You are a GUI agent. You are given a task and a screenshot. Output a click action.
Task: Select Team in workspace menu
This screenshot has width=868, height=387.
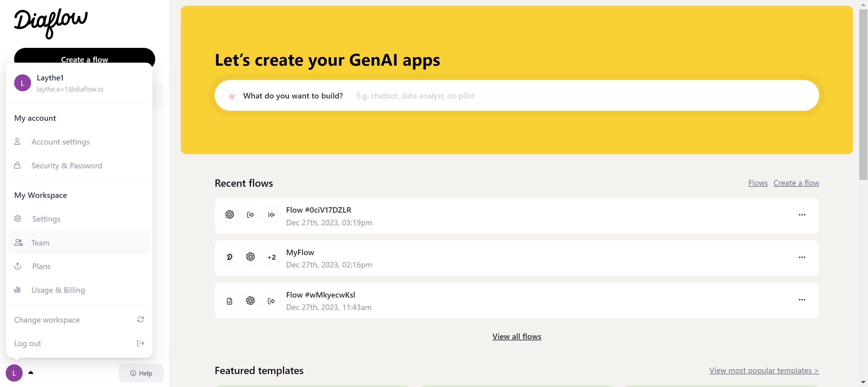(40, 242)
